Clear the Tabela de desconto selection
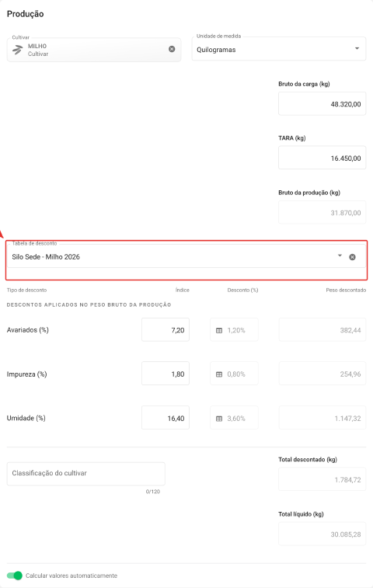Screen dimensions: 373x588 352,257
